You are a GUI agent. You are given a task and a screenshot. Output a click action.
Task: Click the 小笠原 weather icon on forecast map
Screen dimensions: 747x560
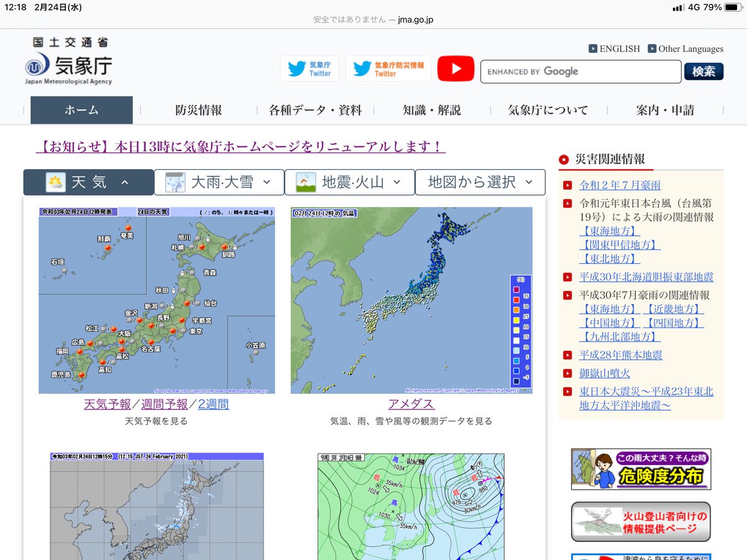[x=255, y=353]
